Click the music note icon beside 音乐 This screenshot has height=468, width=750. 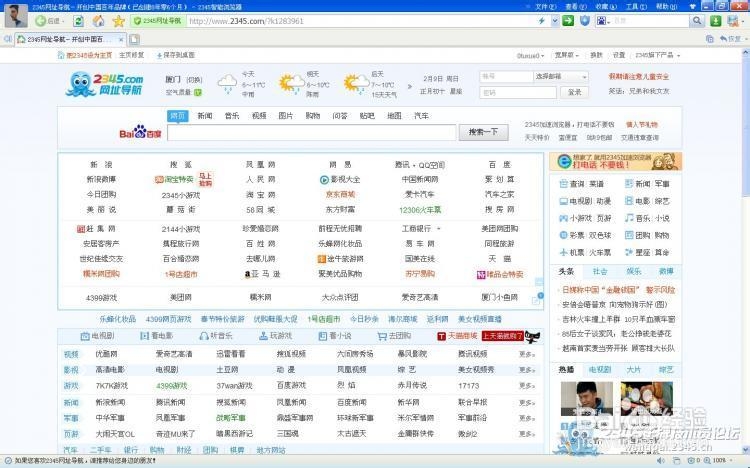629,218
